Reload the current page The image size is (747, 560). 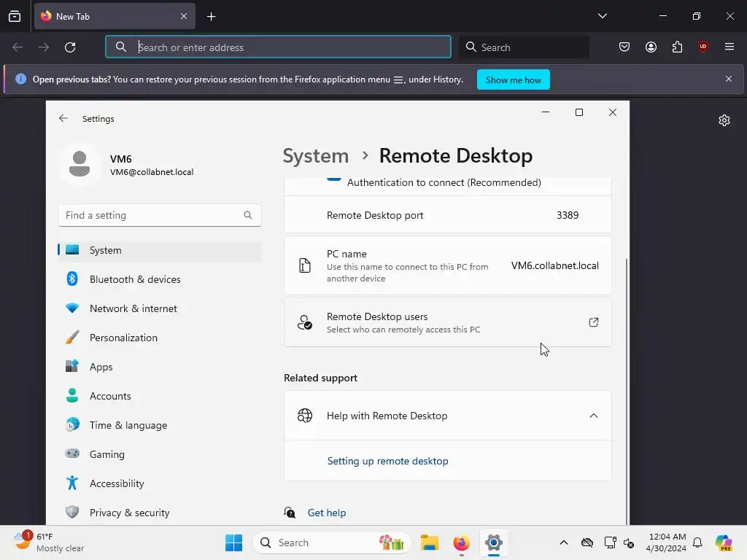(70, 47)
